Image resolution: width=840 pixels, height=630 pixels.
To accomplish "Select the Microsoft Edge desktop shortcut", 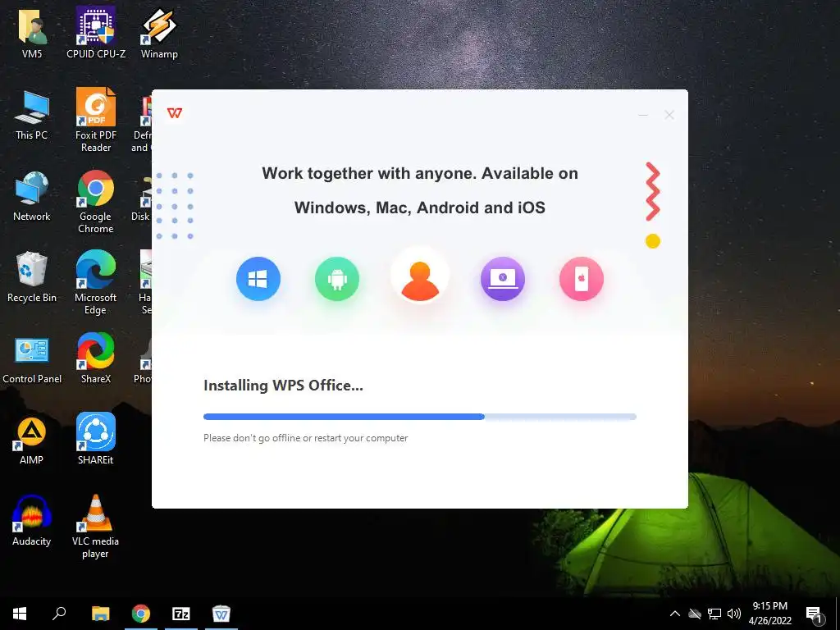I will pyautogui.click(x=96, y=283).
